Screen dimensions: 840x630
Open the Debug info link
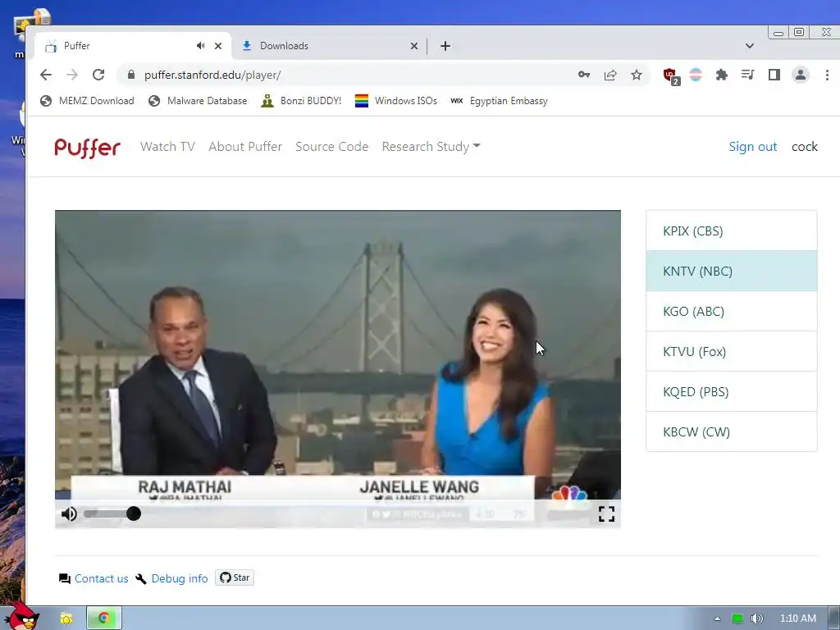[180, 578]
